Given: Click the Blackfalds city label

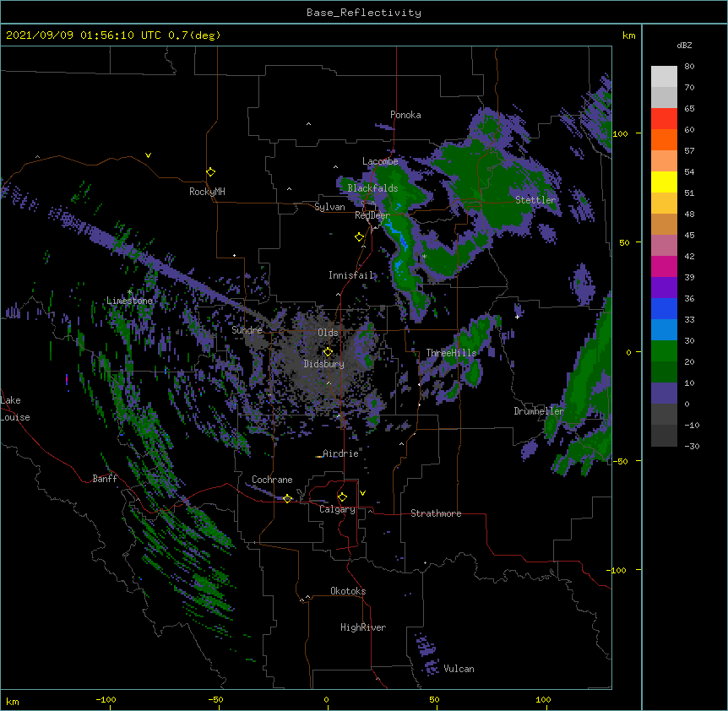Looking at the screenshot, I should coord(372,188).
